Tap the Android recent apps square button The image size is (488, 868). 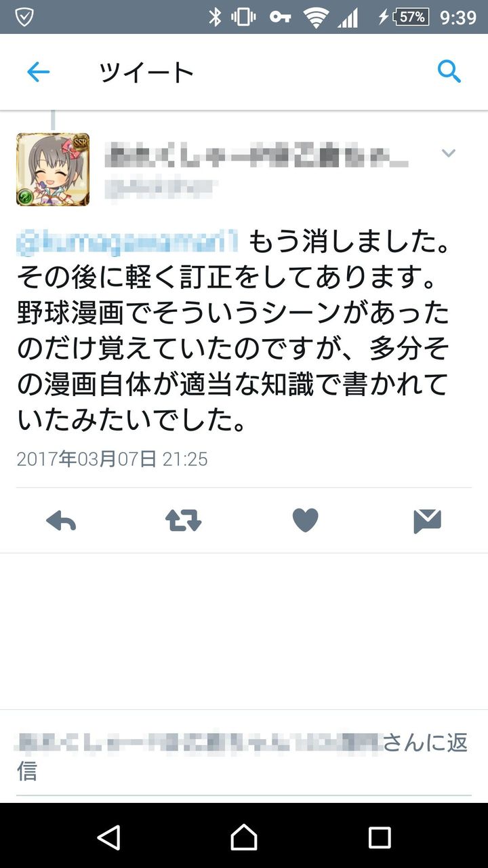pyautogui.click(x=379, y=837)
